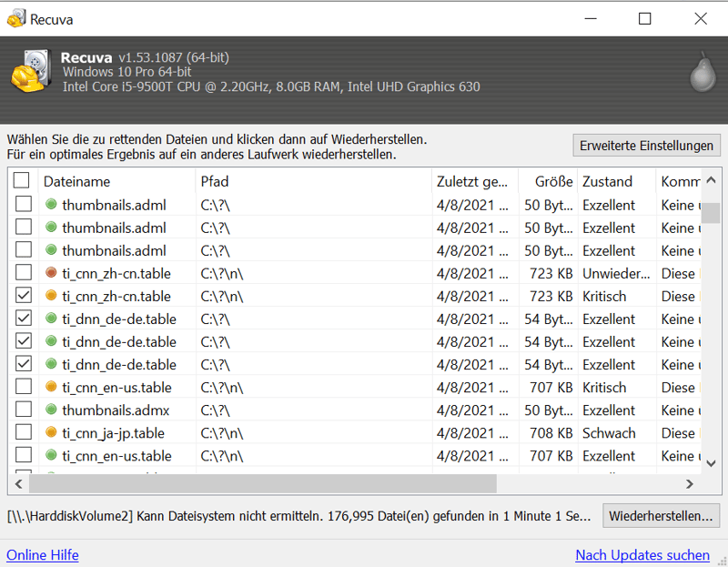Toggle the select-all checkbox in the header
This screenshot has width=728, height=567.
pyautogui.click(x=22, y=181)
